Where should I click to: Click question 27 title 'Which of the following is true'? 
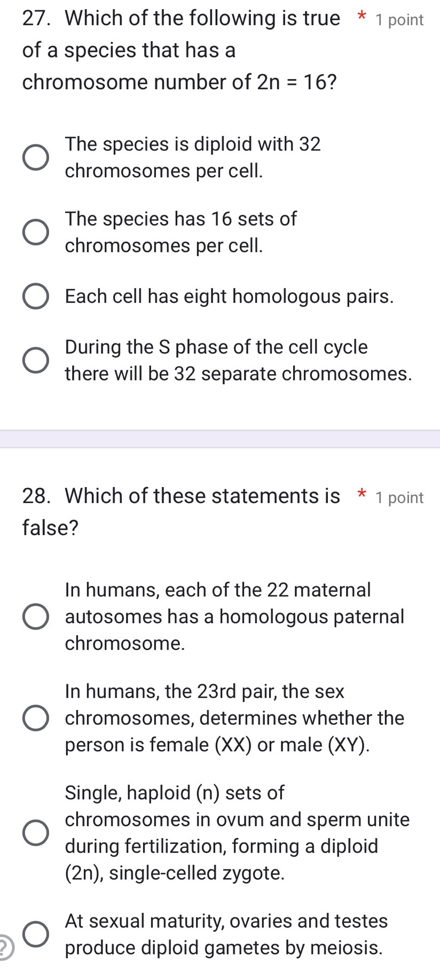pyautogui.click(x=202, y=19)
